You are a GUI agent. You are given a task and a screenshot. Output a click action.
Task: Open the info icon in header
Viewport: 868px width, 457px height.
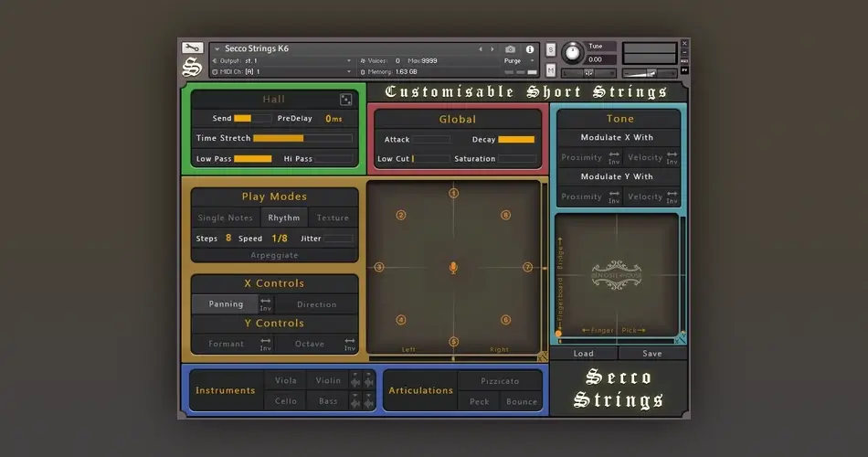point(530,49)
